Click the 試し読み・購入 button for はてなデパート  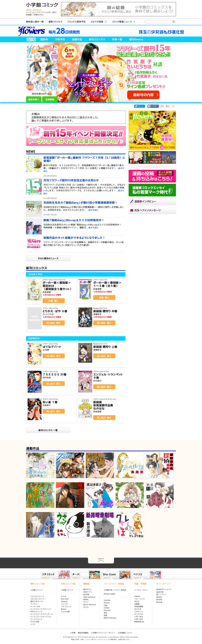point(53,356)
